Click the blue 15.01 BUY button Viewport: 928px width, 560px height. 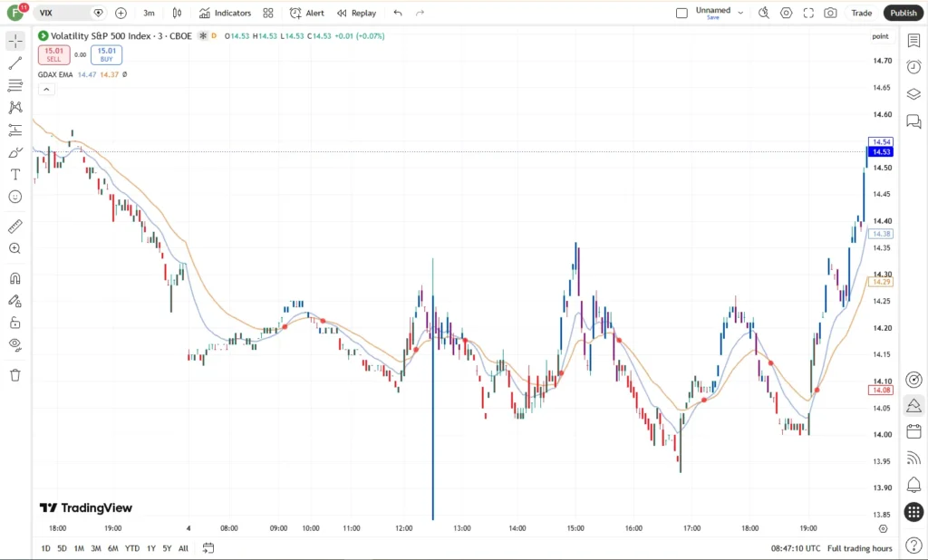pyautogui.click(x=107, y=54)
